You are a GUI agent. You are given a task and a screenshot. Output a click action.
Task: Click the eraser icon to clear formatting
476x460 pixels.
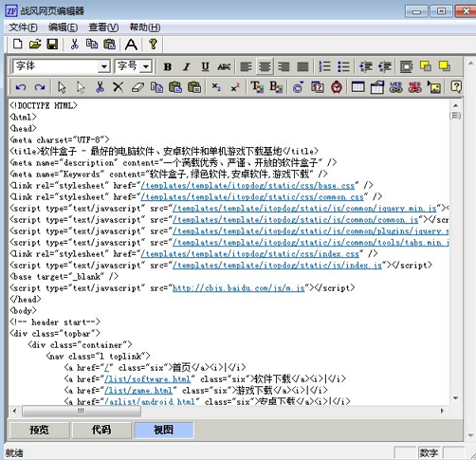[x=137, y=87]
